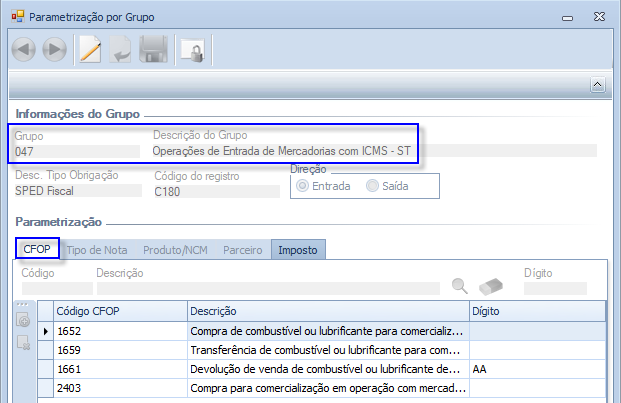The width and height of the screenshot is (621, 403).
Task: Open the Tipo de Nota tab
Action: pos(97,250)
